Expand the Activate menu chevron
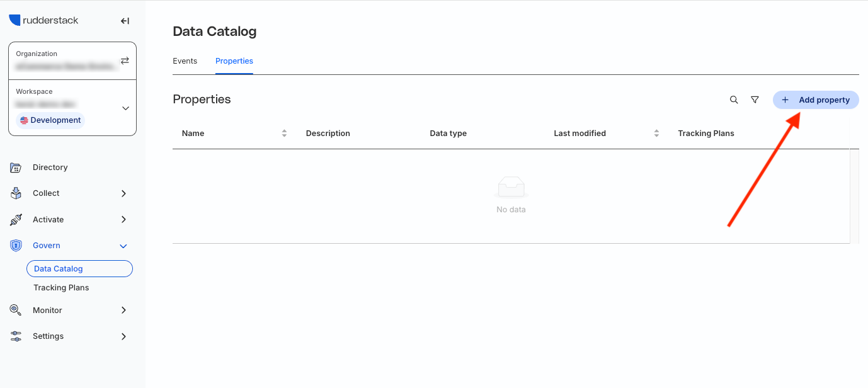The height and width of the screenshot is (388, 868). 123,220
